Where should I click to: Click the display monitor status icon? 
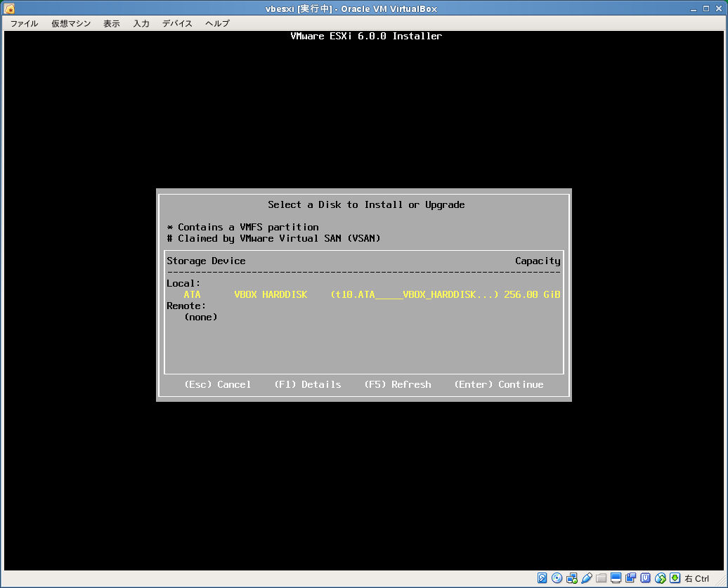pos(616,577)
